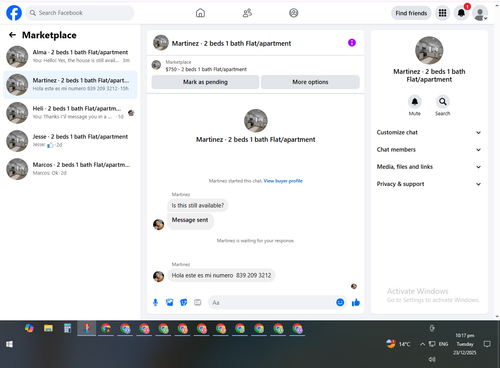This screenshot has height=368, width=500.
Task: Mute this conversation with bell icon
Action: (x=415, y=102)
